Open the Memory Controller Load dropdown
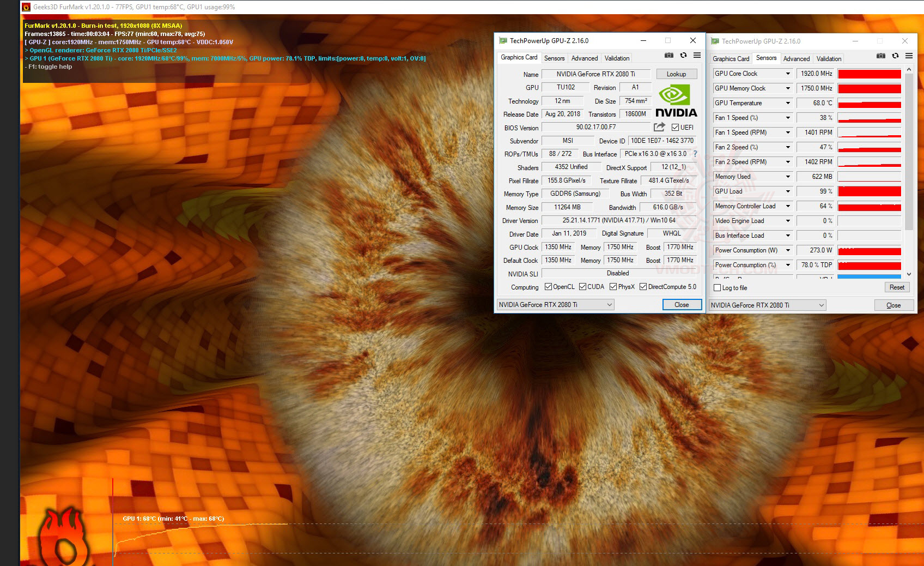 tap(787, 206)
